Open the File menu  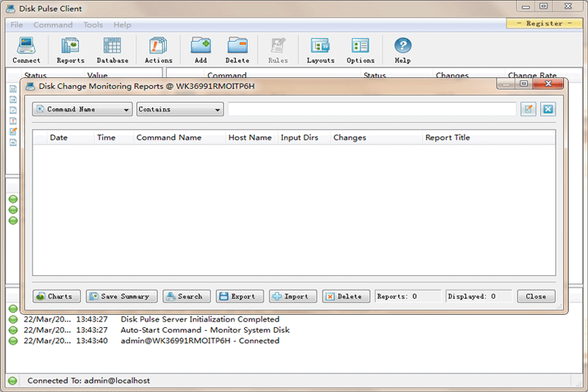pyautogui.click(x=16, y=25)
